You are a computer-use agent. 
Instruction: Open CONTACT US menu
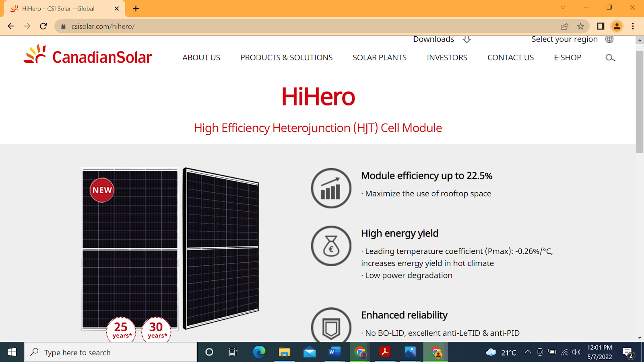point(510,58)
